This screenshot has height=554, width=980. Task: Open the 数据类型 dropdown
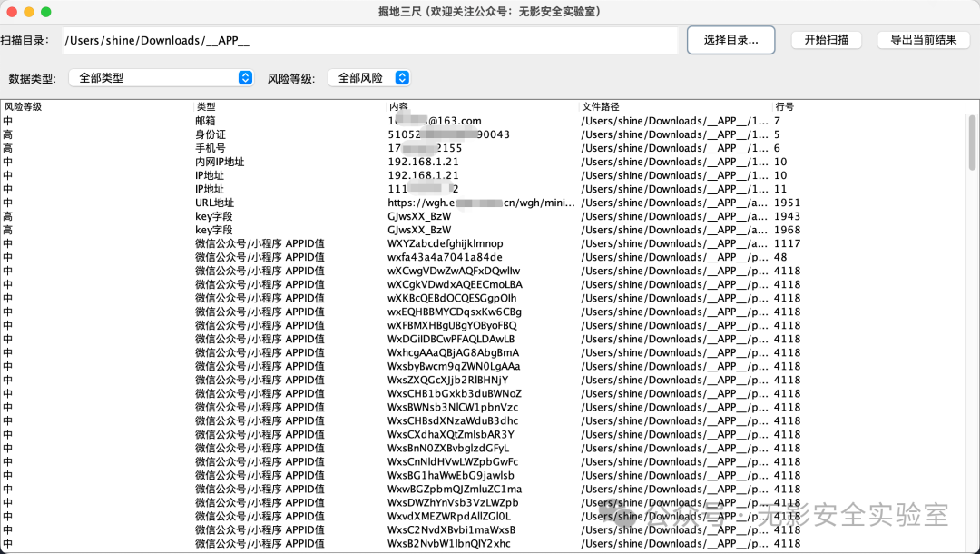point(161,78)
